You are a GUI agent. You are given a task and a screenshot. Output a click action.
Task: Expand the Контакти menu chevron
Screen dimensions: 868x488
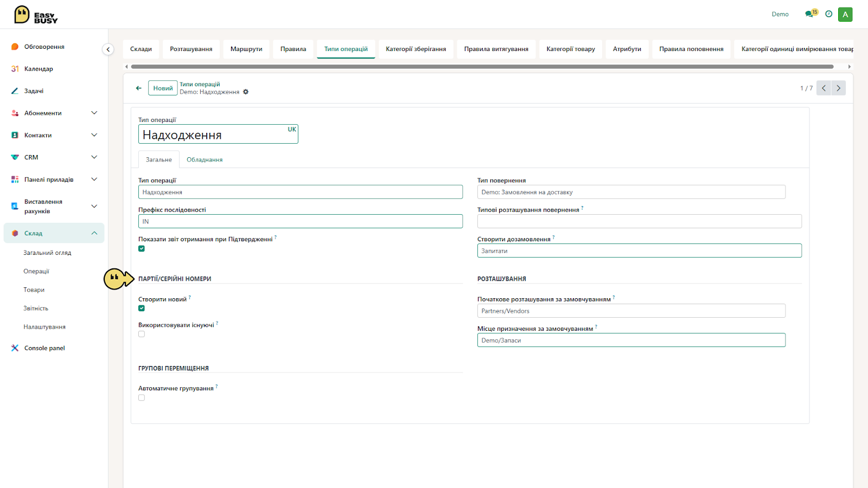(x=94, y=135)
